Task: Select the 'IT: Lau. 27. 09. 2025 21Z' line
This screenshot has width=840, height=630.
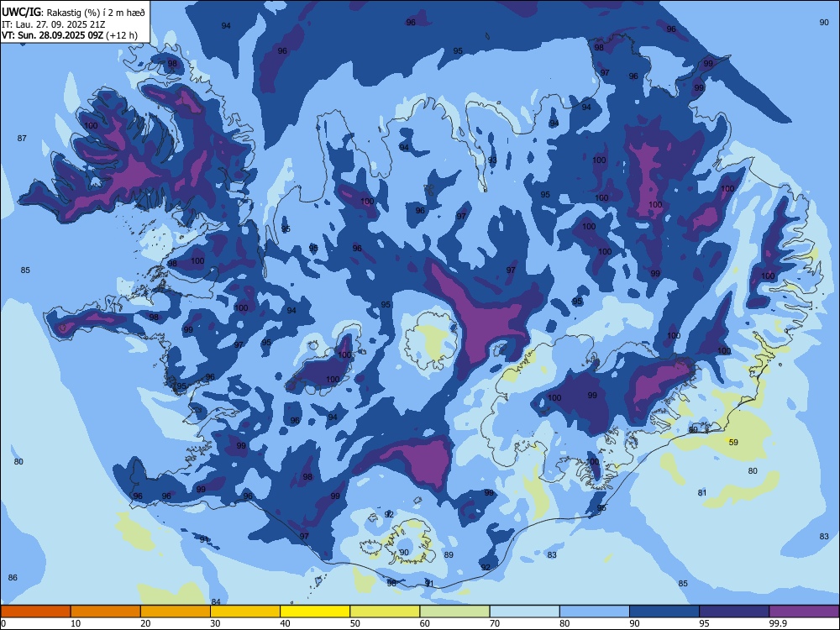Action: (x=53, y=24)
